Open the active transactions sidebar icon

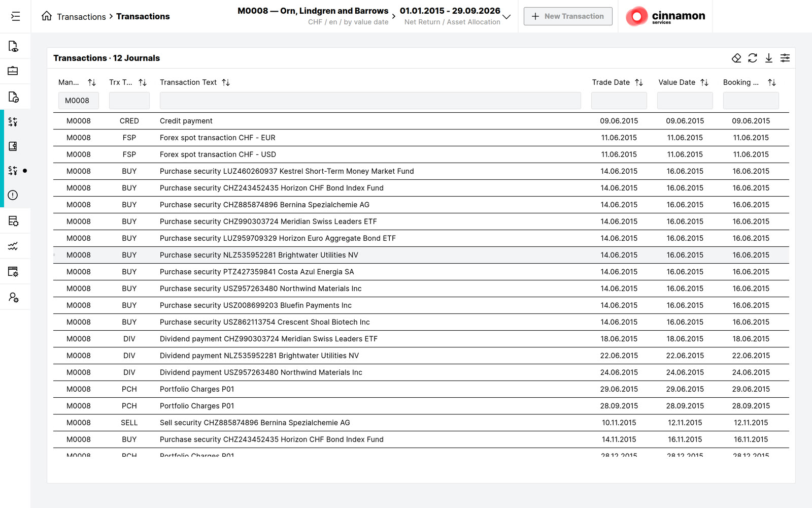coord(13,122)
